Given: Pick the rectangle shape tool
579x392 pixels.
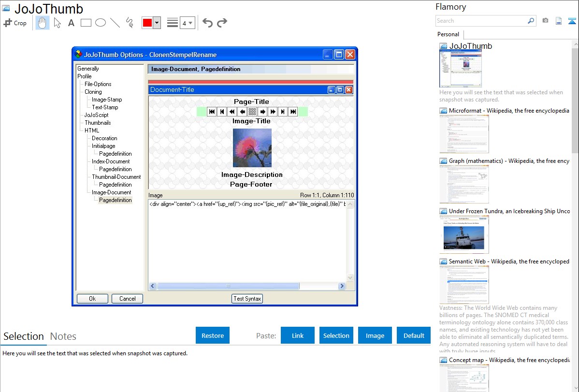Looking at the screenshot, I should coord(86,23).
